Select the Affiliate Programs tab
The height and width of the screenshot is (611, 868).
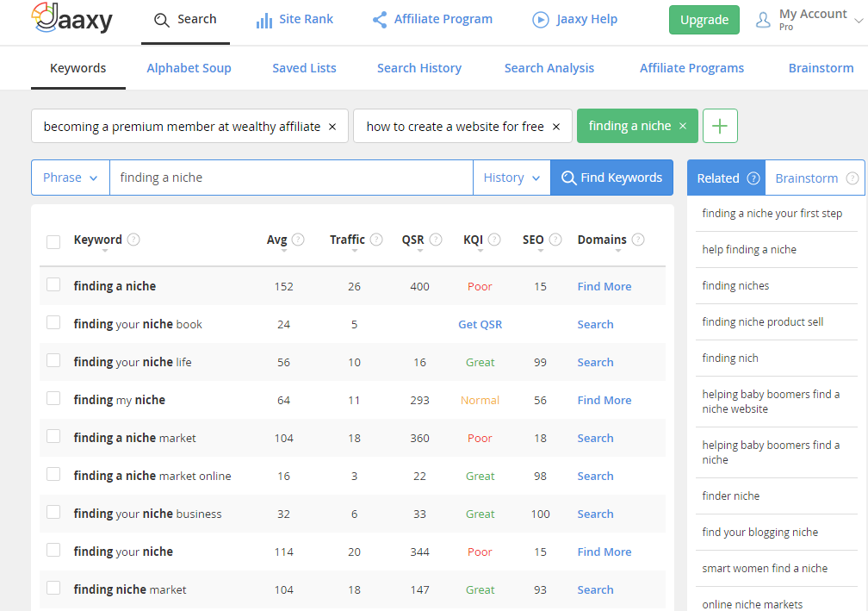click(692, 68)
